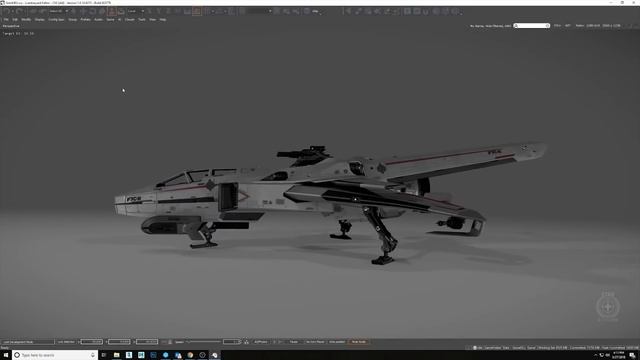Click the Y coordinate field

point(119,342)
